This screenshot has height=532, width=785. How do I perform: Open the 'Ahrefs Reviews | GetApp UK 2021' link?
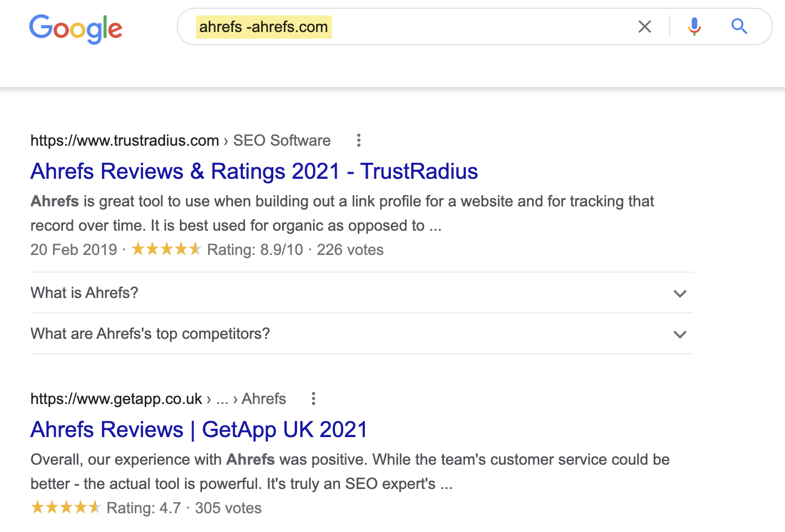[199, 429]
